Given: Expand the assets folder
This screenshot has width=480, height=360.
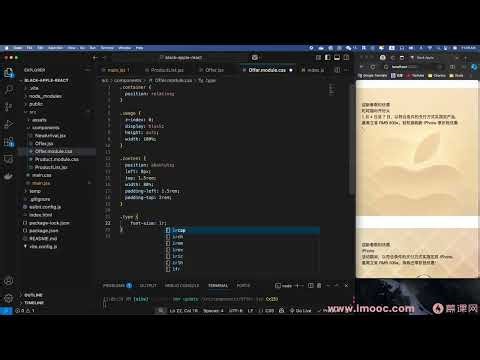Looking at the screenshot, I should click(x=39, y=120).
